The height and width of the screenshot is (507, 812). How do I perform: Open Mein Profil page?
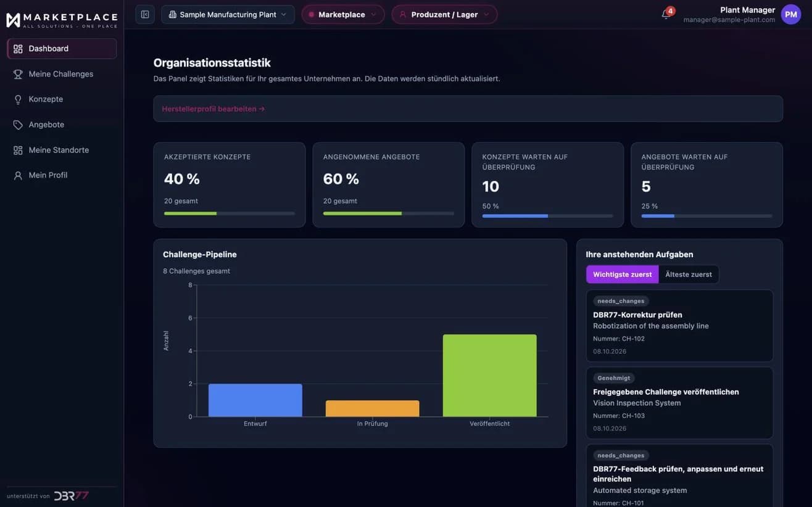pyautogui.click(x=62, y=175)
